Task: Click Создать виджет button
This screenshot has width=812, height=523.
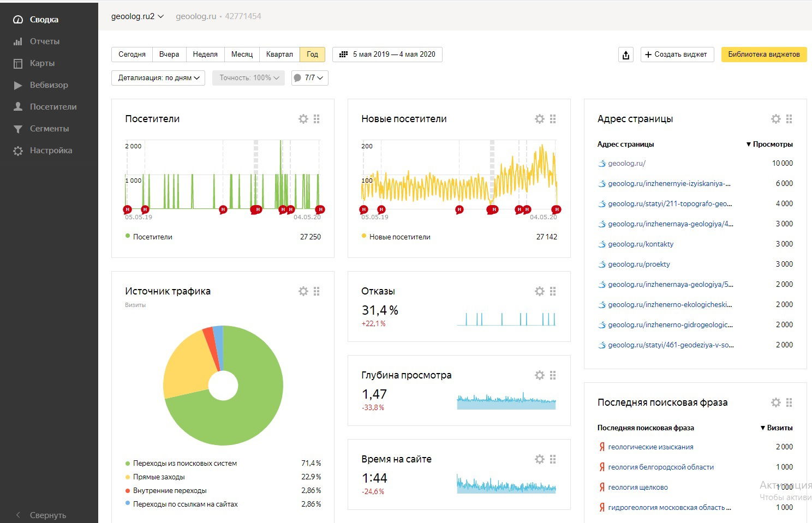Action: (x=677, y=55)
